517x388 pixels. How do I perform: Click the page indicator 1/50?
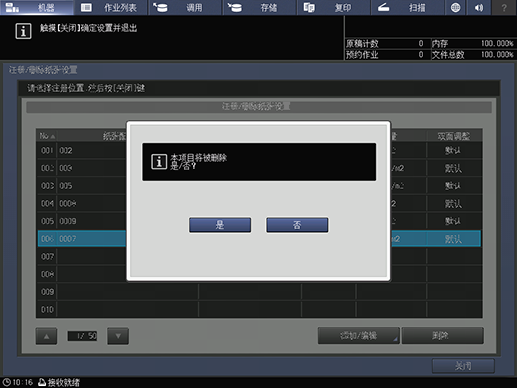tap(82, 336)
